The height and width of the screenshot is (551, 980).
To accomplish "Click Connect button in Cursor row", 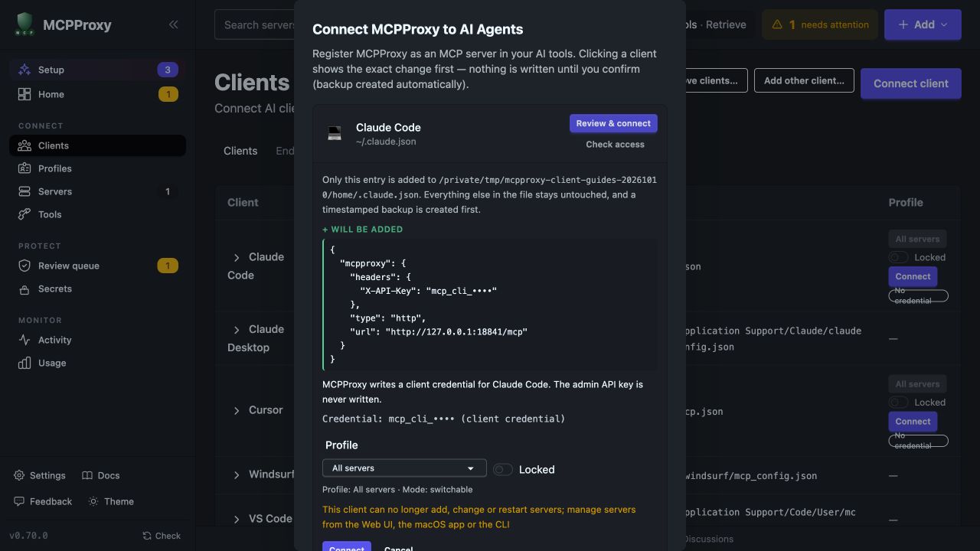I will (x=913, y=421).
